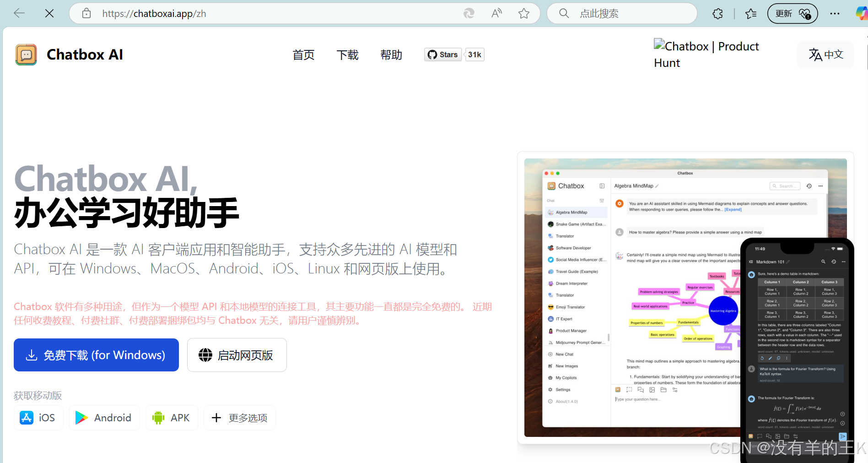Click the app preview screenshot image
868x463 pixels.
pyautogui.click(x=685, y=298)
